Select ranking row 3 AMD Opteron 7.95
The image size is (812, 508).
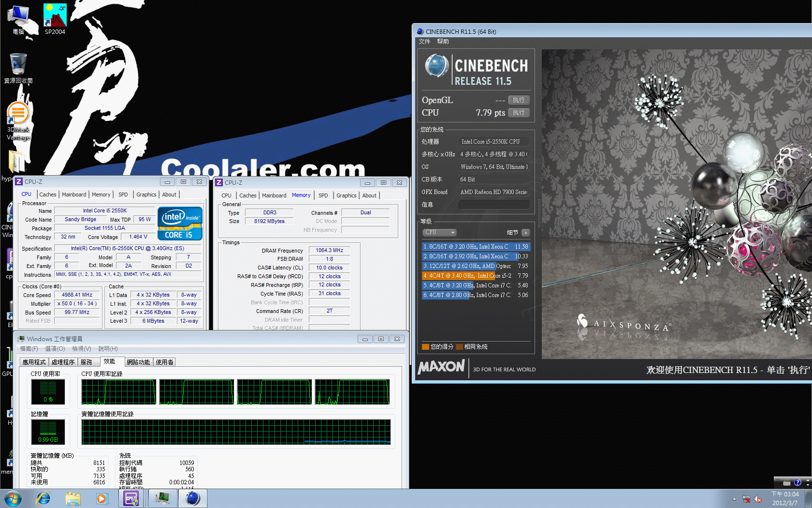pyautogui.click(x=476, y=266)
